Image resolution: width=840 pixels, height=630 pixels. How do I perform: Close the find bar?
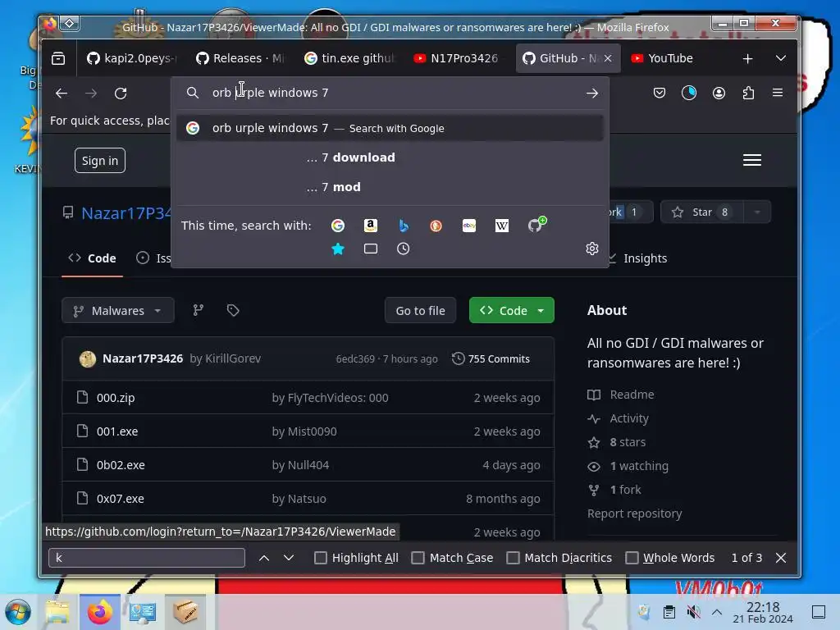tap(781, 558)
